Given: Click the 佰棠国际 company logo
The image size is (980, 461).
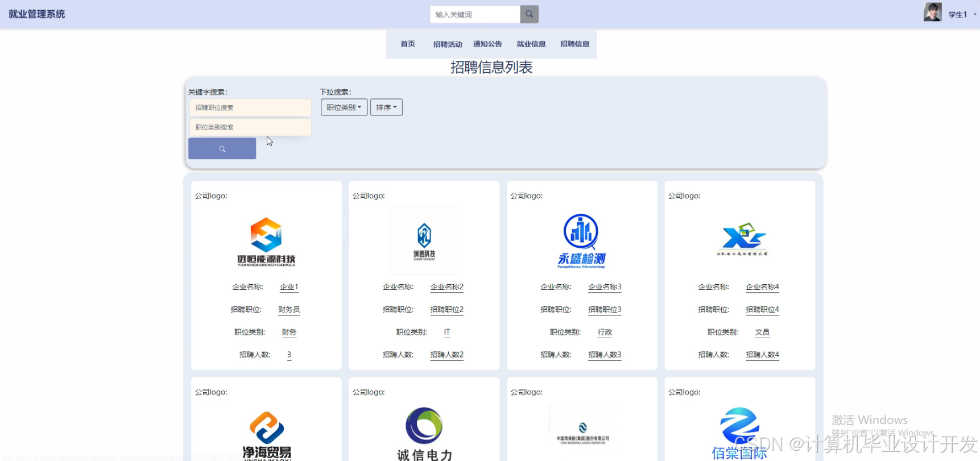Looking at the screenshot, I should 739,434.
